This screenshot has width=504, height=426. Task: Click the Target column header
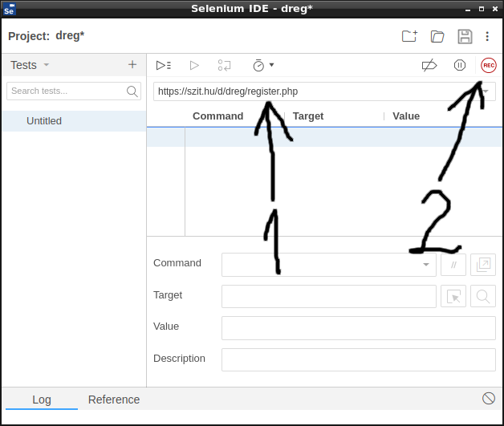pos(308,116)
